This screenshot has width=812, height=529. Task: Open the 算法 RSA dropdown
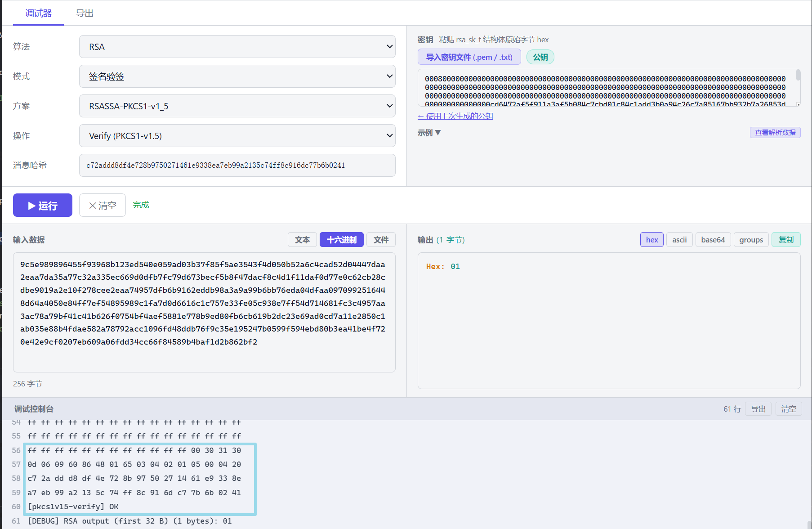coord(237,47)
